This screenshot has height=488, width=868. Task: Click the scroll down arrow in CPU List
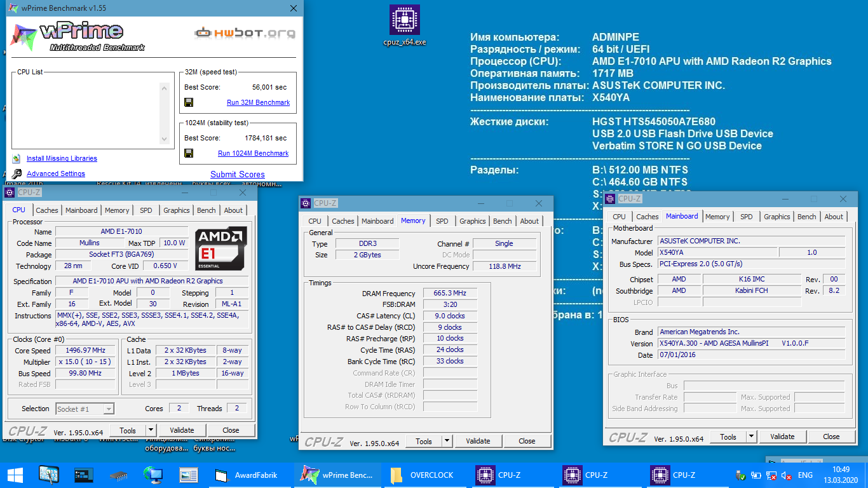point(164,139)
